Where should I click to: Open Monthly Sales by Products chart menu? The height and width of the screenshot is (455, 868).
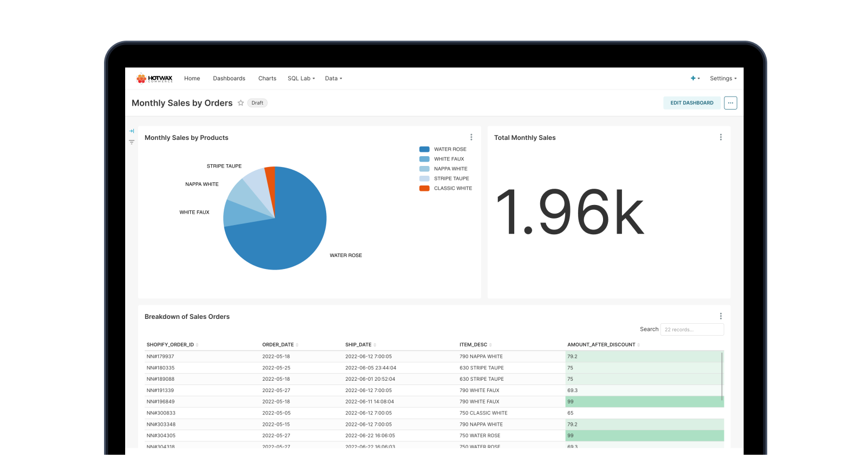[x=471, y=137]
